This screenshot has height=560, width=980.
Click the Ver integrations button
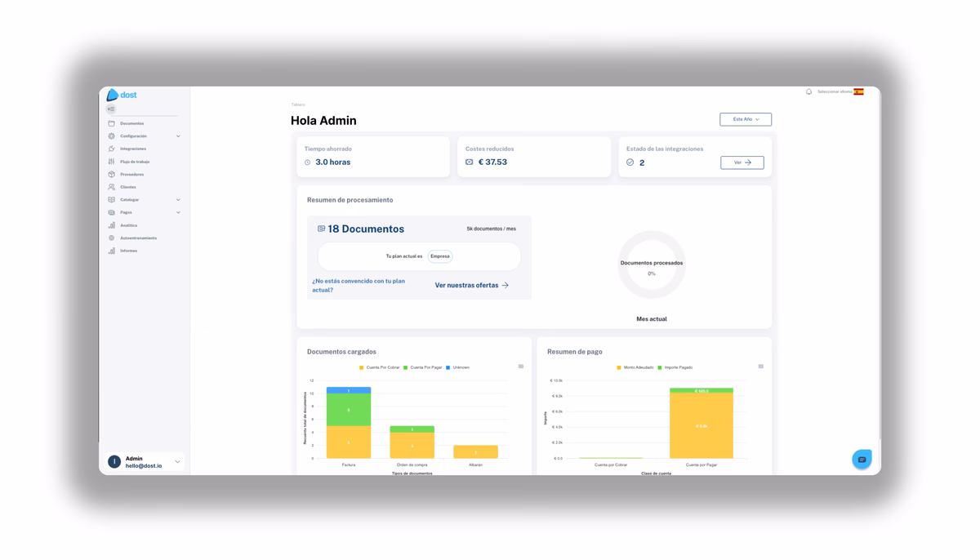[742, 162]
